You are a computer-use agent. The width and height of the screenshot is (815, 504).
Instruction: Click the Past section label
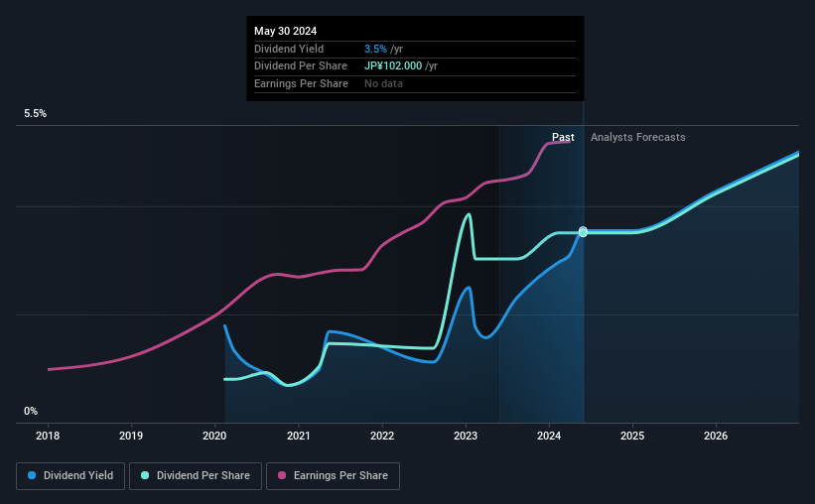pyautogui.click(x=563, y=137)
